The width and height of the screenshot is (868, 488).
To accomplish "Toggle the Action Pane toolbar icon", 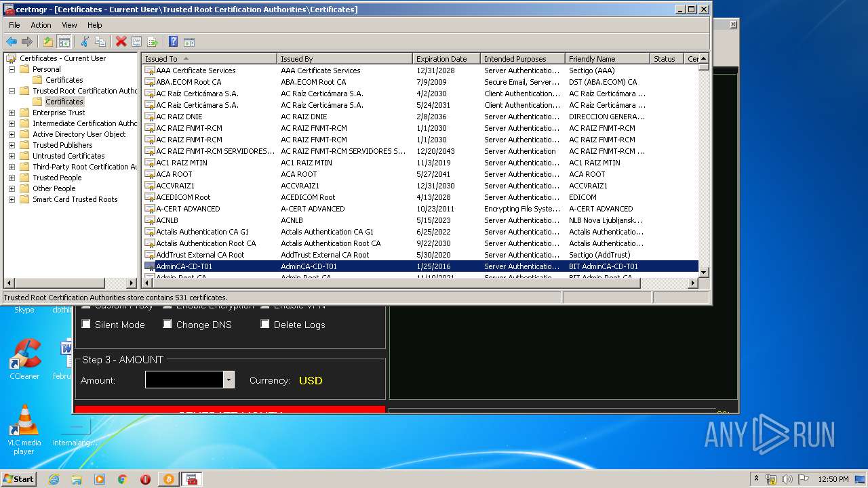I will click(189, 41).
